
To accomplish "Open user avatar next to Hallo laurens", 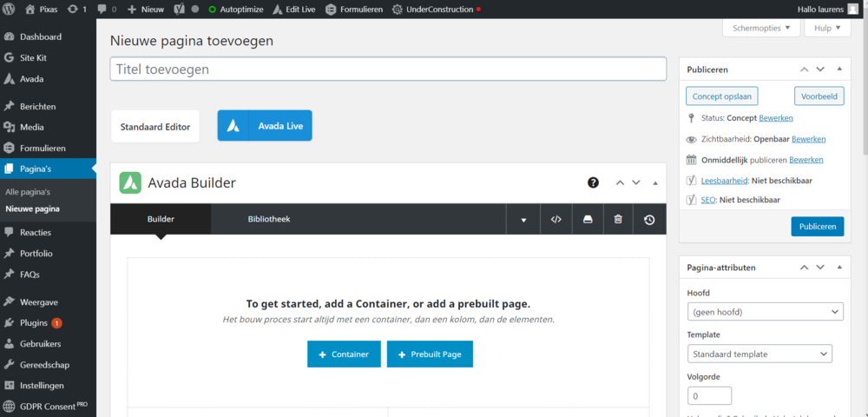I will pyautogui.click(x=852, y=10).
